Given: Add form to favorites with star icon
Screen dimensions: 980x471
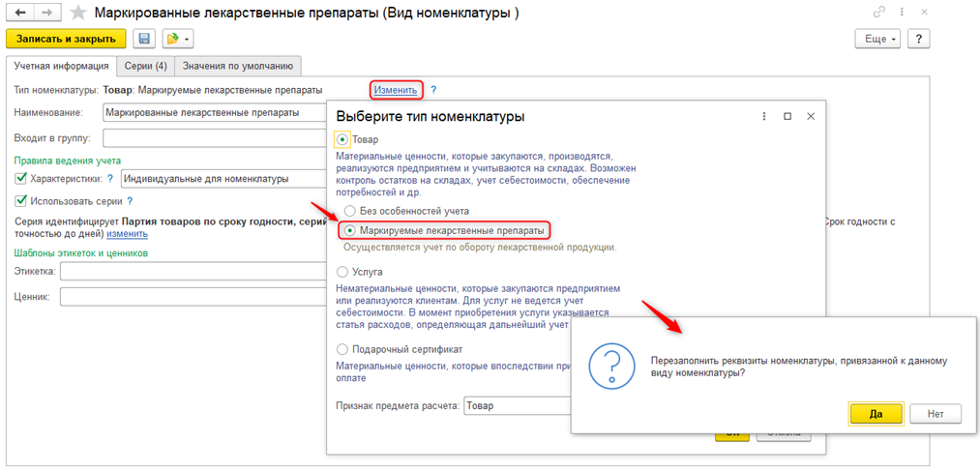Looking at the screenshot, I should click(77, 13).
